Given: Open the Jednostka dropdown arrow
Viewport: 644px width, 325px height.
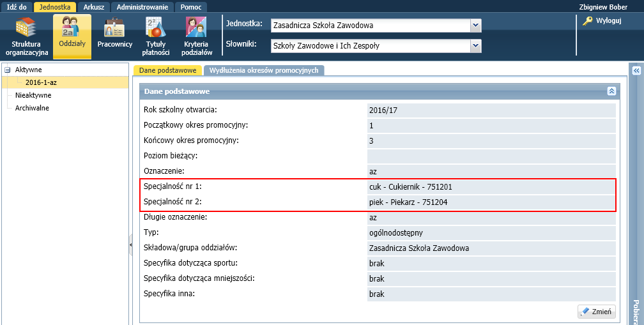Looking at the screenshot, I should [x=475, y=26].
